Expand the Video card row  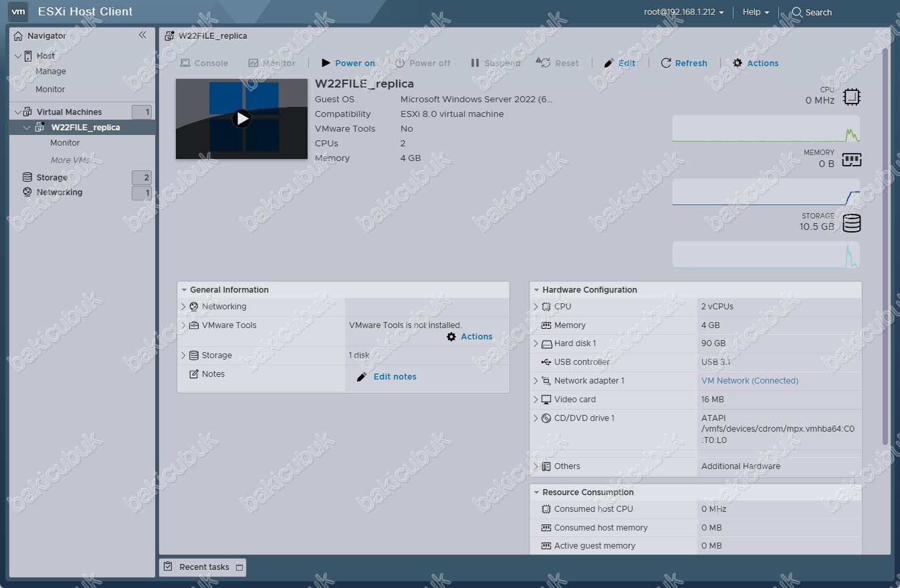[536, 400]
